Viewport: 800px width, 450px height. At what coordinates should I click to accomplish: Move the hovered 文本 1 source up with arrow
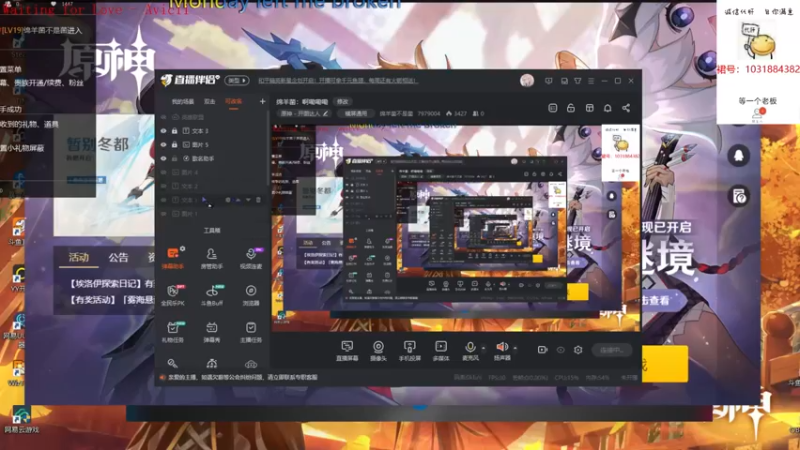238,200
